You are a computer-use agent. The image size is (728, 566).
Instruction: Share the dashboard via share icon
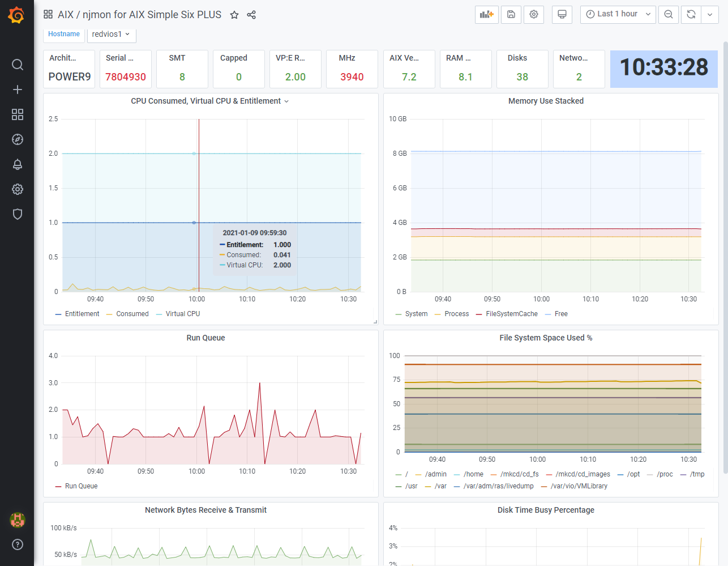(x=251, y=15)
